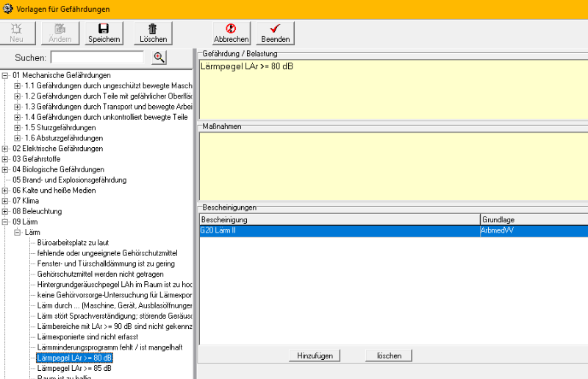Image resolution: width=588 pixels, height=379 pixels.
Task: Click the Hinzufügen button
Action: (315, 355)
